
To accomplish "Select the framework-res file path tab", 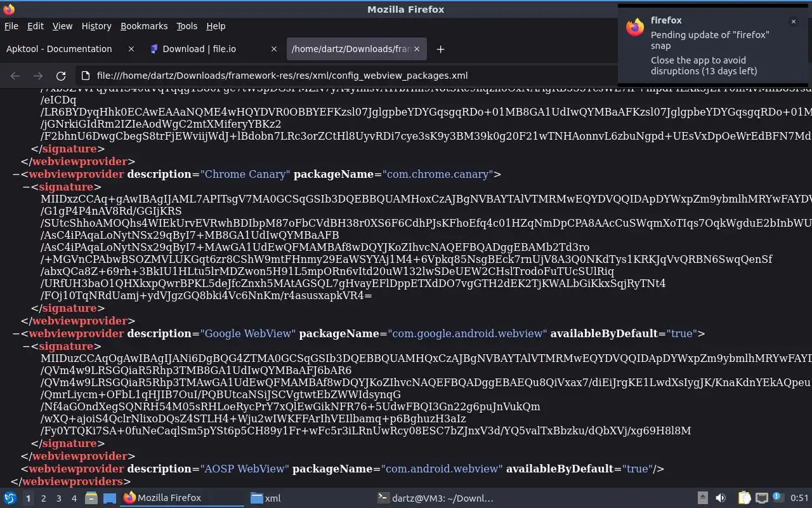I will tap(356, 49).
